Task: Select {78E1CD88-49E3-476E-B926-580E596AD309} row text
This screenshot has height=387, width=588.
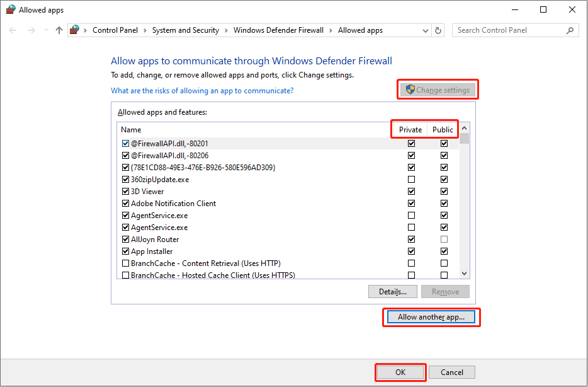Action: pos(203,168)
